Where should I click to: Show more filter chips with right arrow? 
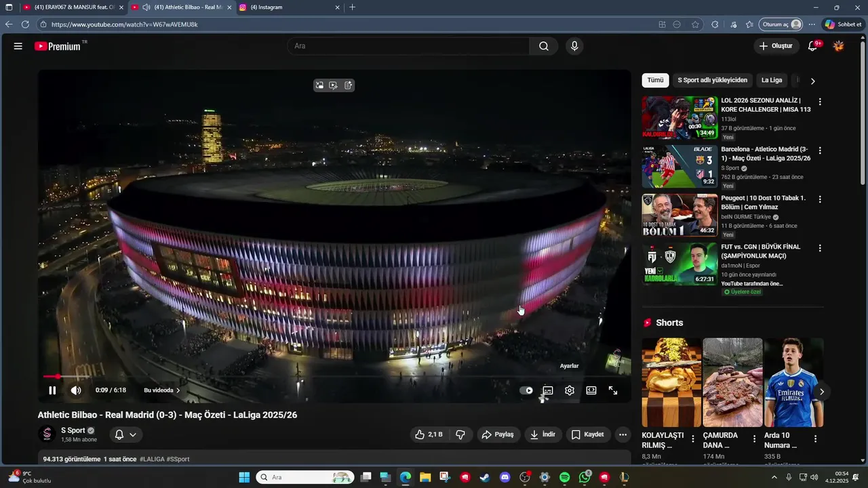812,81
